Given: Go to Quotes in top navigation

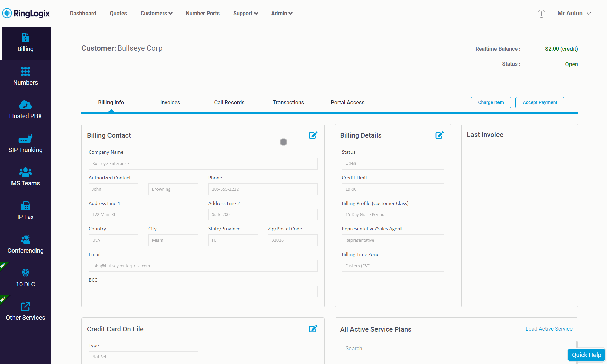Looking at the screenshot, I should tap(118, 13).
